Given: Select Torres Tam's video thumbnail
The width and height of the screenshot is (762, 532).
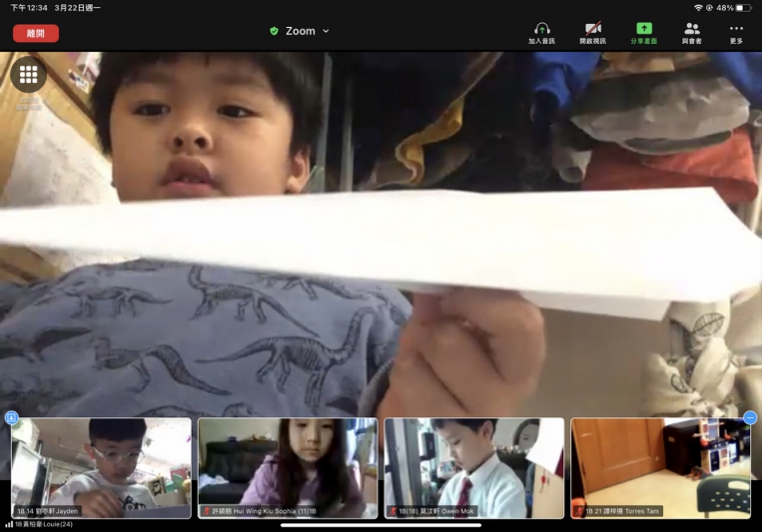Looking at the screenshot, I should pyautogui.click(x=660, y=467).
